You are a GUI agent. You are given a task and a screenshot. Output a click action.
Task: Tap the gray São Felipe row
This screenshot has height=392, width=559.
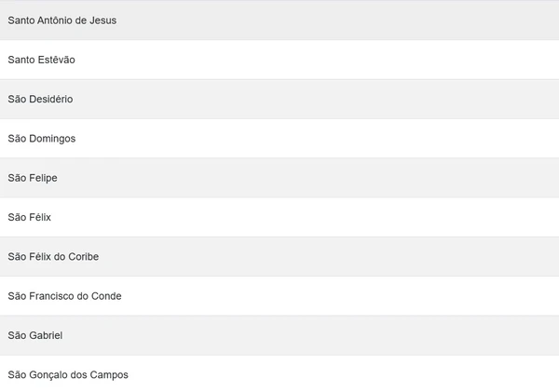point(279,178)
